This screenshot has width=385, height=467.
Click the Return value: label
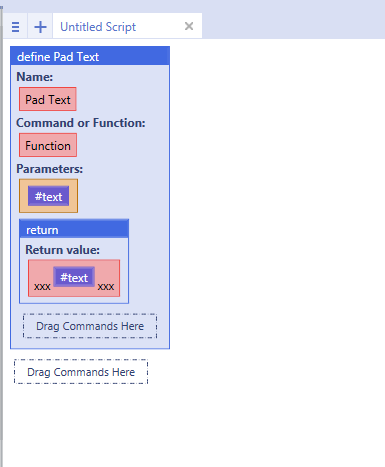62,250
